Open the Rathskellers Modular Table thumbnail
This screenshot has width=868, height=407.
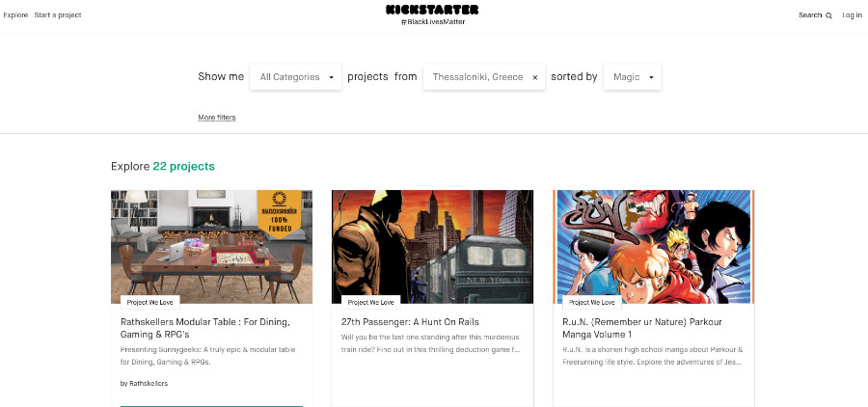pos(211,246)
